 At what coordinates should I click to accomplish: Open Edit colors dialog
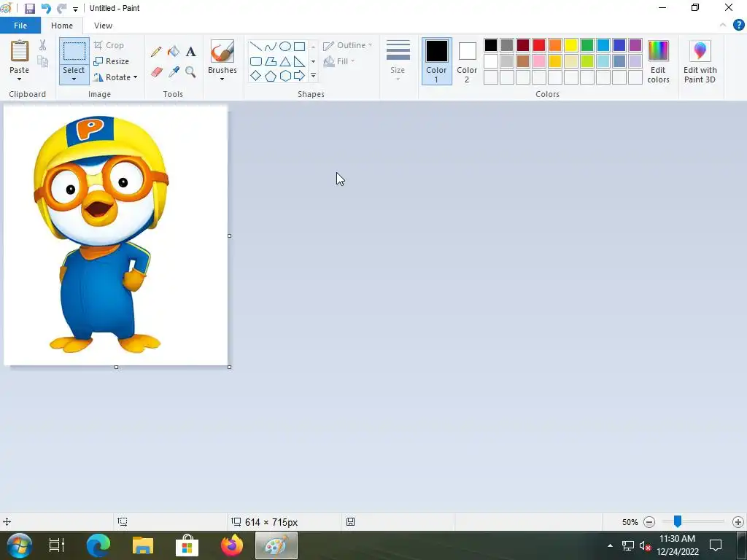[x=659, y=61]
